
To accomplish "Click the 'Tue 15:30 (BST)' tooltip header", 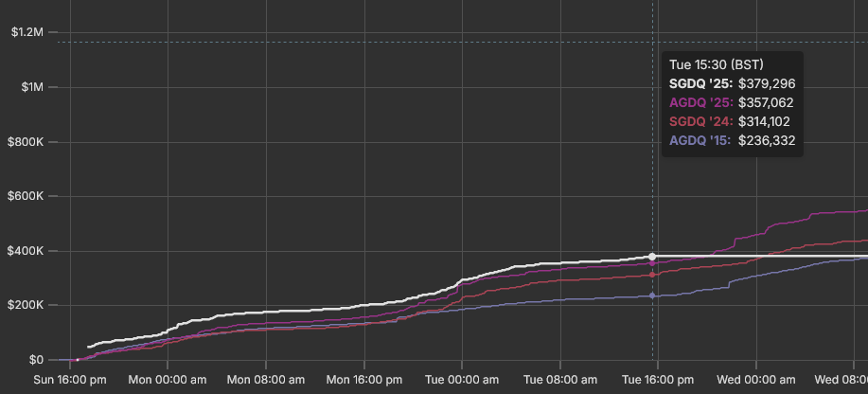I will [x=717, y=64].
